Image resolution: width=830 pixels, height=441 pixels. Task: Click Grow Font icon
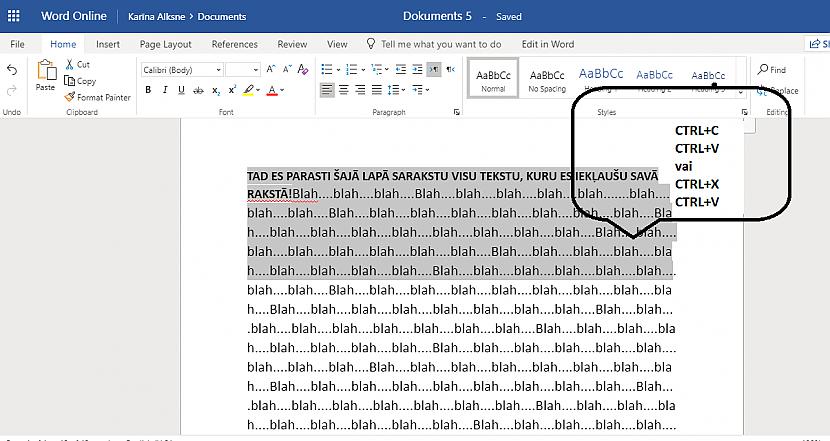click(271, 69)
